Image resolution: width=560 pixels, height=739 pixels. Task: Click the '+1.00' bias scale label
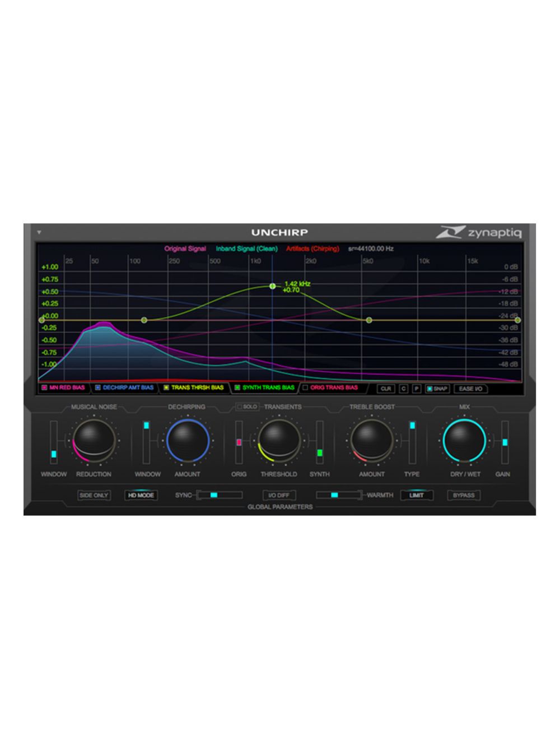pyautogui.click(x=49, y=267)
